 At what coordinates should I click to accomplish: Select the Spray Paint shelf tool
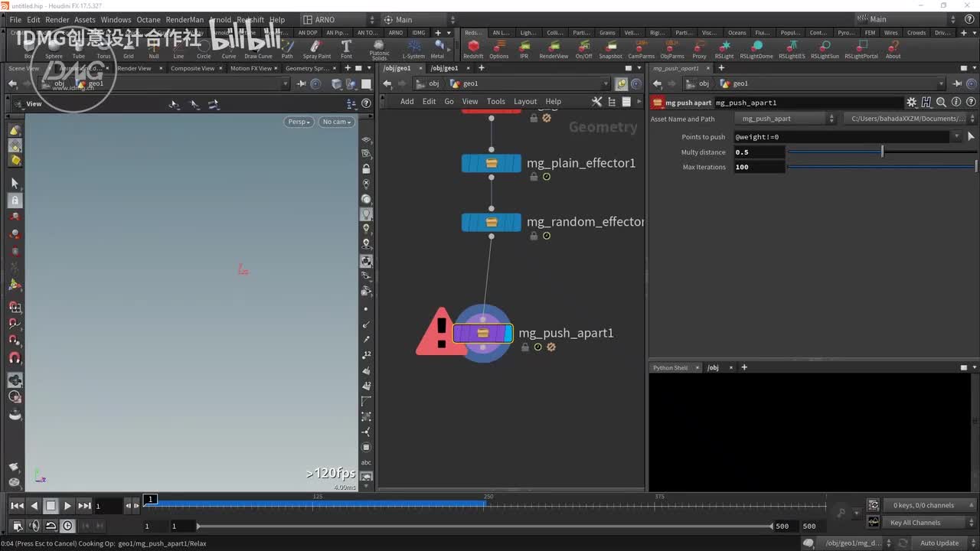click(x=316, y=50)
